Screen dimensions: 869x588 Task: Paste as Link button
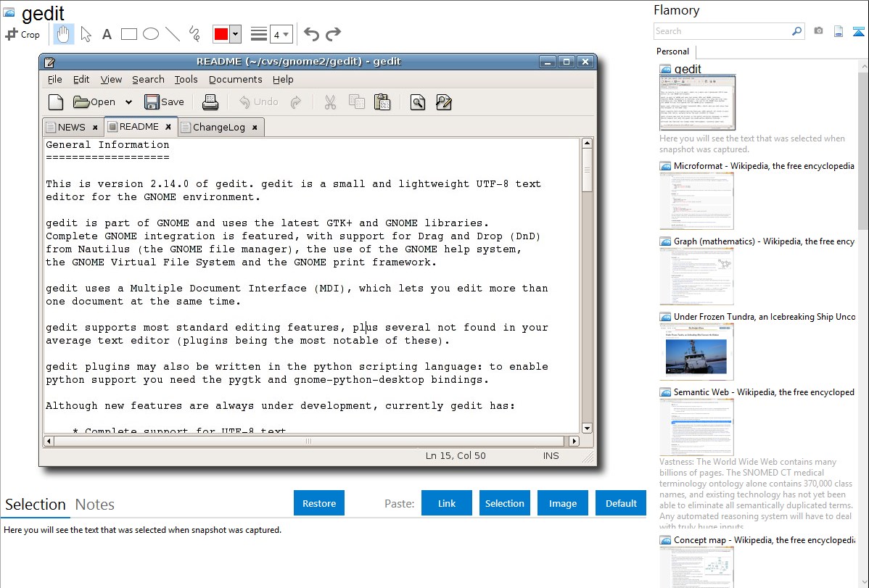[447, 503]
